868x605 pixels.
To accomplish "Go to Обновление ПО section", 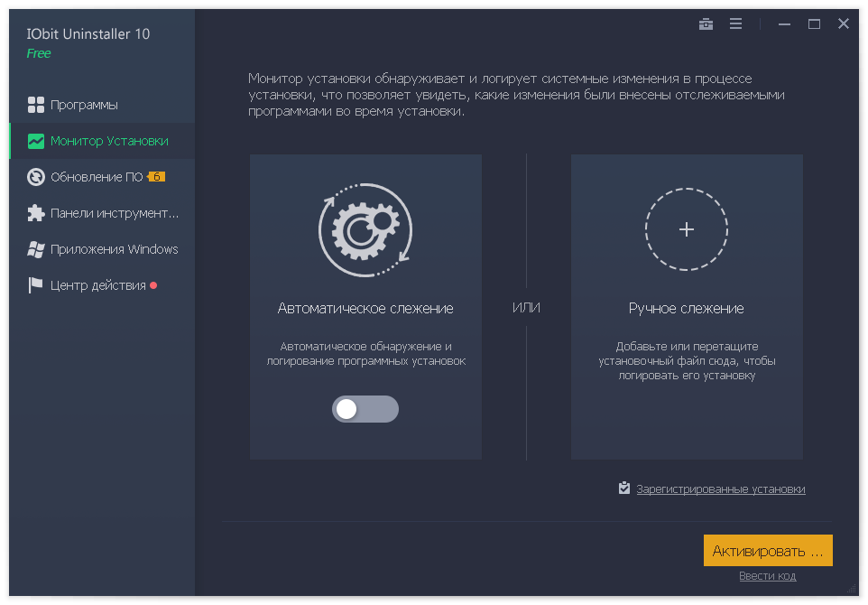I will (x=103, y=177).
